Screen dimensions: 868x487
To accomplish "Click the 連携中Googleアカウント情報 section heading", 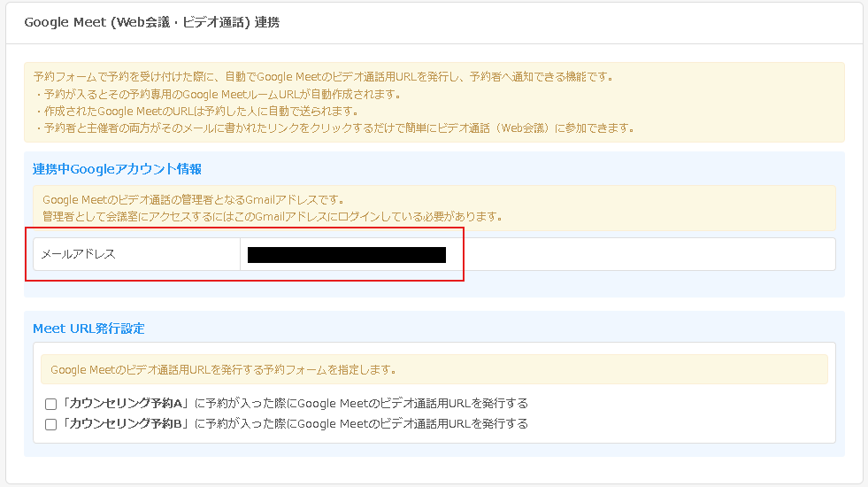I will tap(118, 169).
